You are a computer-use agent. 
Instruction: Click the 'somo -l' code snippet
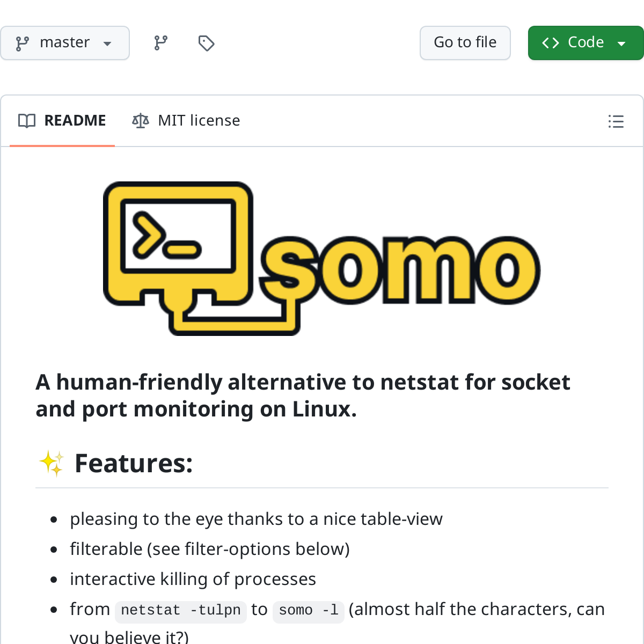309,610
